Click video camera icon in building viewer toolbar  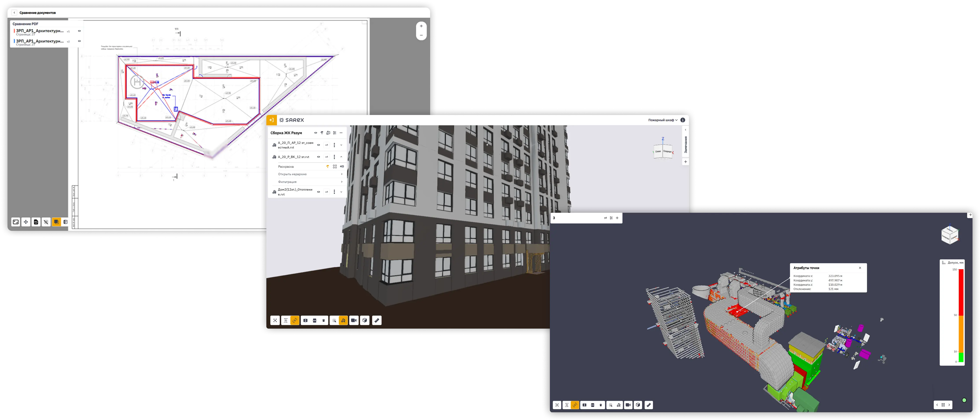(x=354, y=321)
